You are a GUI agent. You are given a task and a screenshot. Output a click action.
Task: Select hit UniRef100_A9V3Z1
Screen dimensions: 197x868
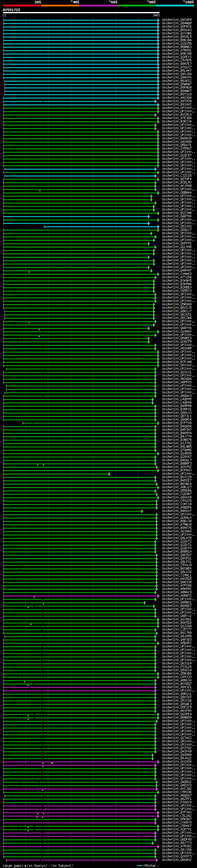(176, 687)
